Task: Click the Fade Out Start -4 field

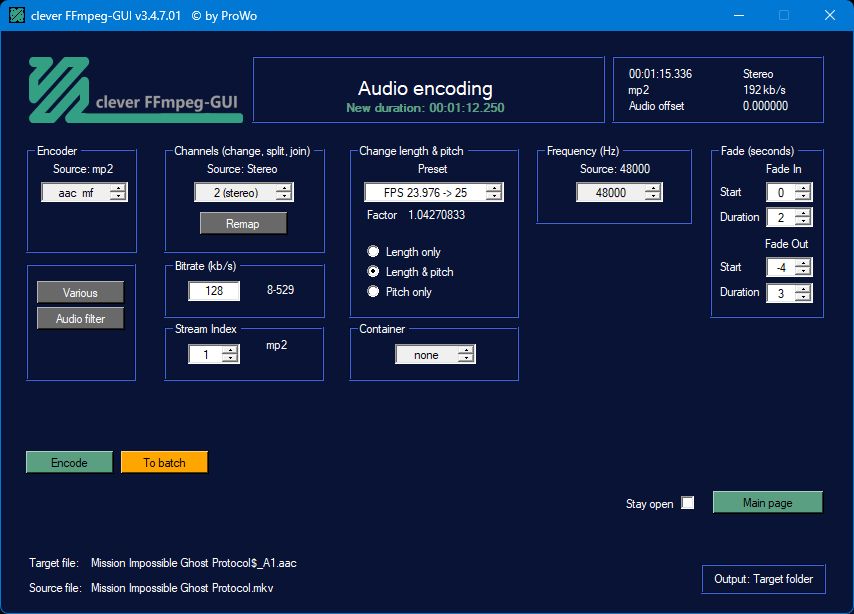Action: (780, 268)
